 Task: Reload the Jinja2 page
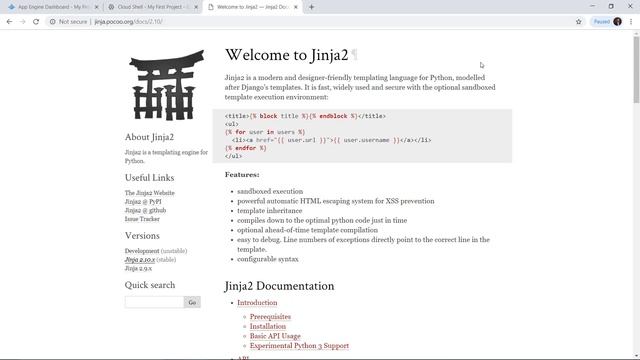click(36, 22)
